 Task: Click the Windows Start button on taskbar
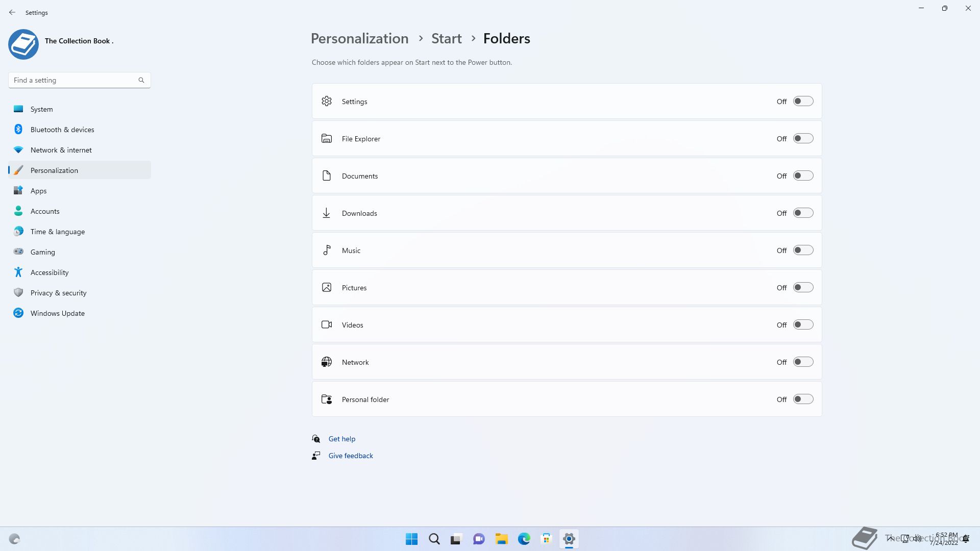point(411,539)
